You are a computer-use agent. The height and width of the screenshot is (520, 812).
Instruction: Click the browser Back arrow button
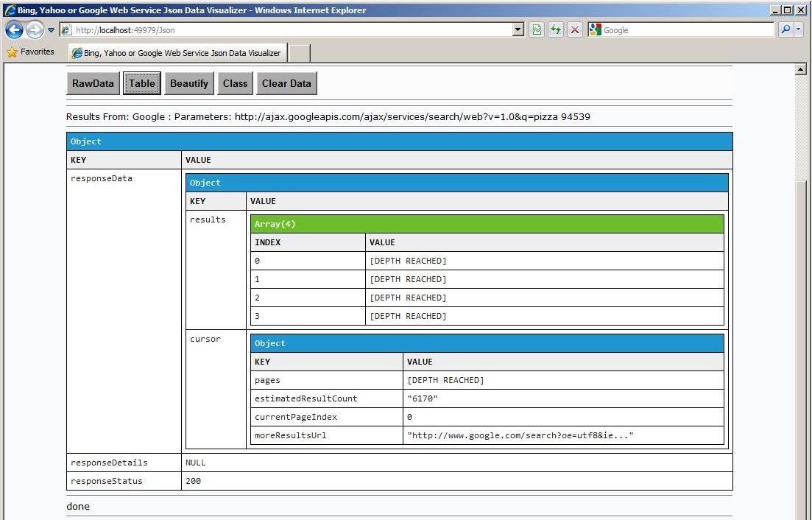coord(15,30)
